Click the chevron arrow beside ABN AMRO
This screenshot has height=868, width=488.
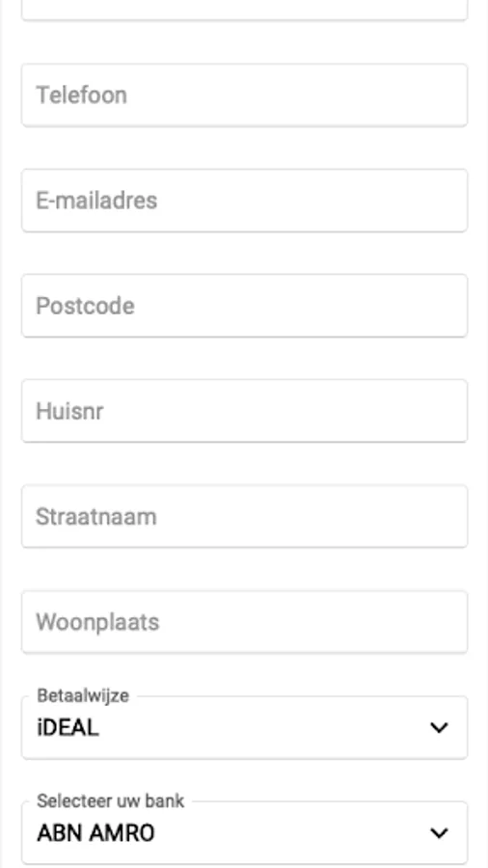(439, 833)
